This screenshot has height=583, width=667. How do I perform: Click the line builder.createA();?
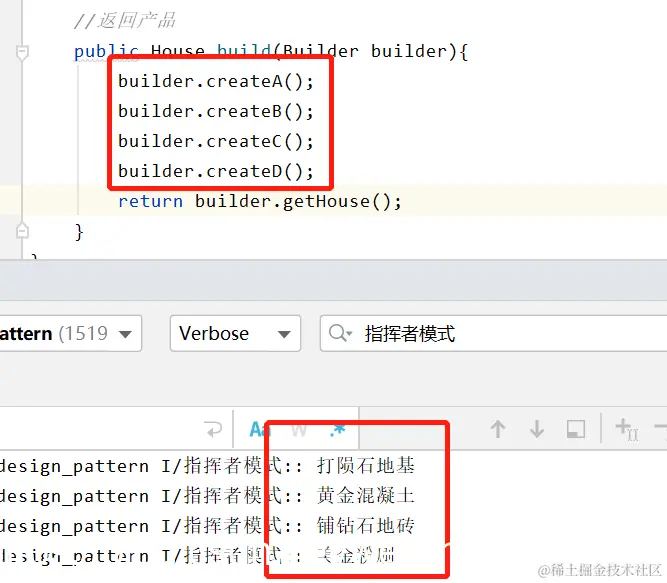(x=216, y=81)
